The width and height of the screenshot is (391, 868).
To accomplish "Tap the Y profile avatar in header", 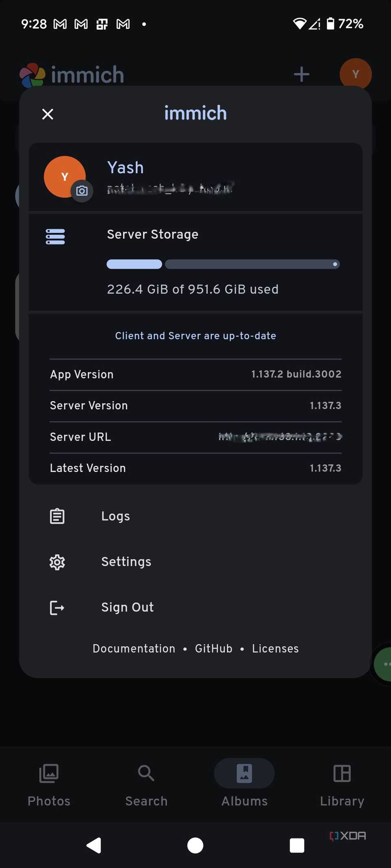I will (x=355, y=74).
